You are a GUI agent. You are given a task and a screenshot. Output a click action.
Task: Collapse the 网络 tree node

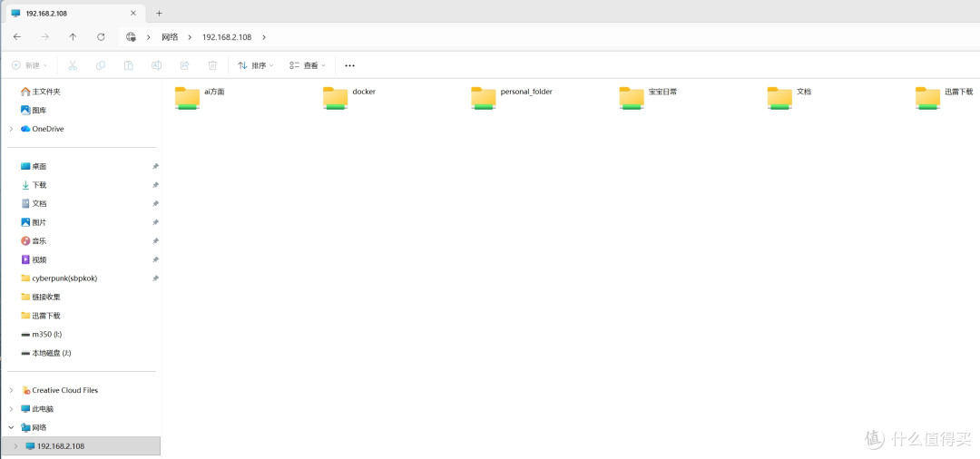tap(11, 428)
